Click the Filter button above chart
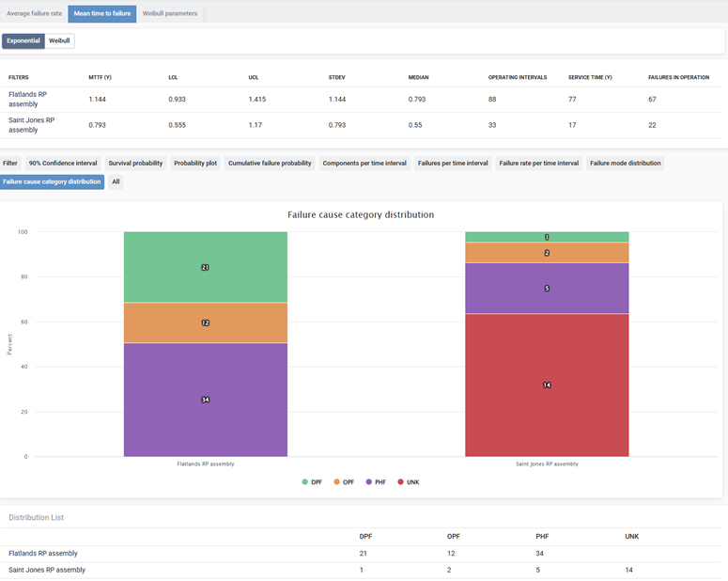 tap(10, 163)
